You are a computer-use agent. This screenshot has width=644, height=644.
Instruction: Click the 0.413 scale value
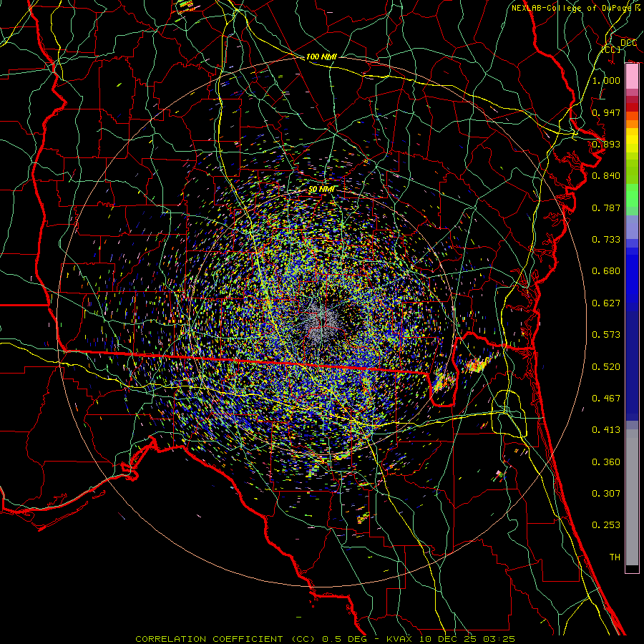[606, 430]
